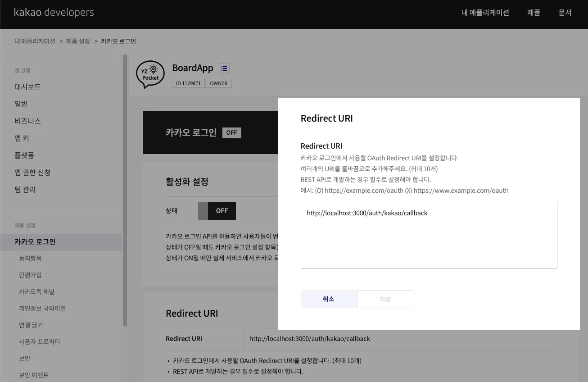Select 대시보드 in sidebar
Image resolution: width=588 pixels, height=382 pixels.
pos(28,87)
